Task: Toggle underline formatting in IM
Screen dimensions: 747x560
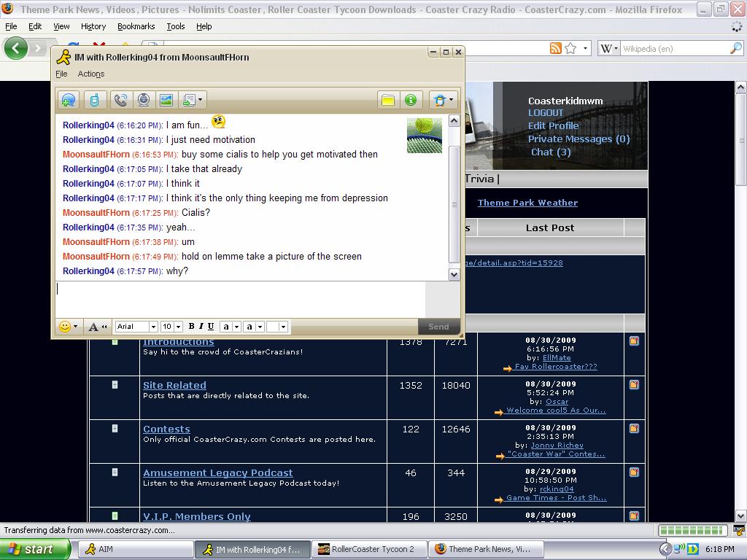Action: [211, 327]
